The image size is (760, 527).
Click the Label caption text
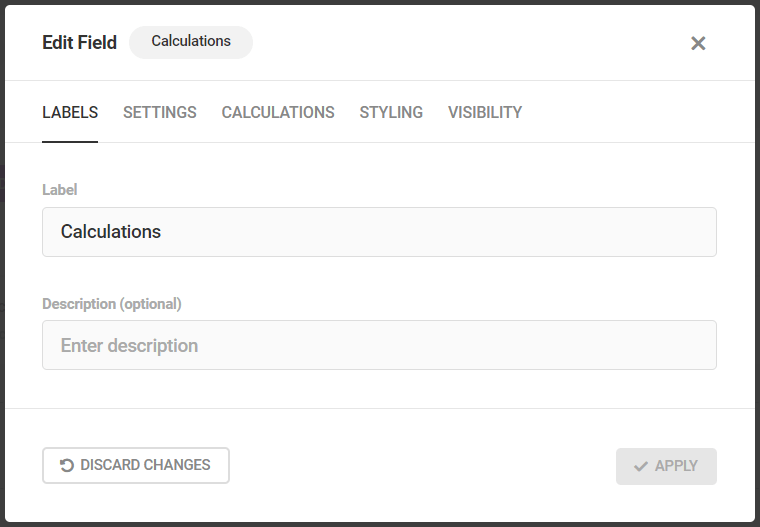[60, 190]
